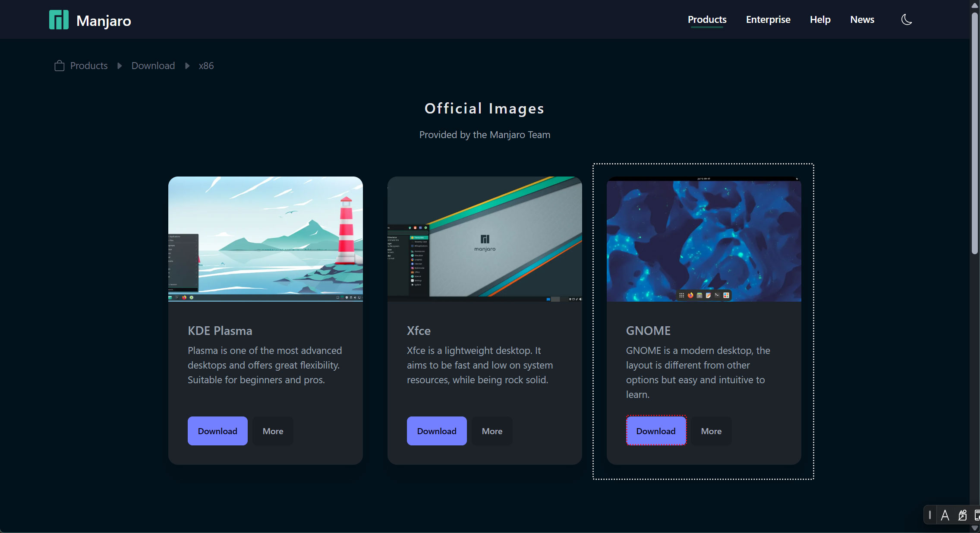Click the shopping bag icon in breadcrumb

click(60, 66)
